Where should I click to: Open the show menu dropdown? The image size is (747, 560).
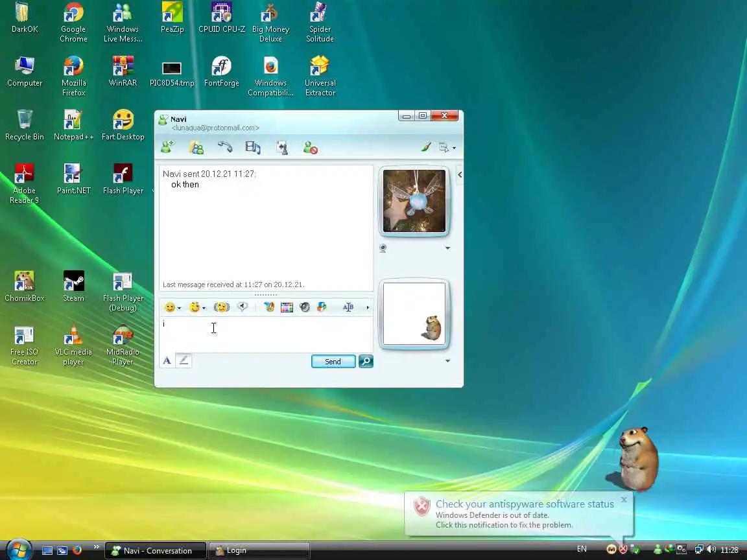[447, 148]
